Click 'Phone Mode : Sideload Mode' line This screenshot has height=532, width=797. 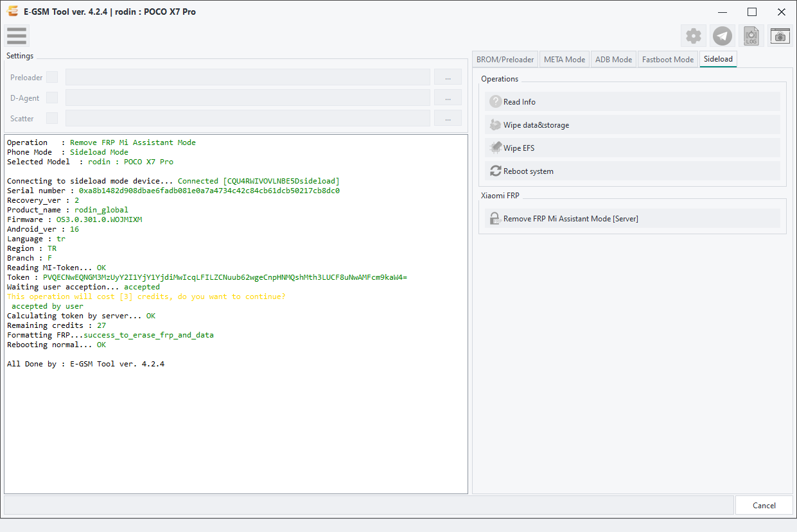click(x=67, y=152)
